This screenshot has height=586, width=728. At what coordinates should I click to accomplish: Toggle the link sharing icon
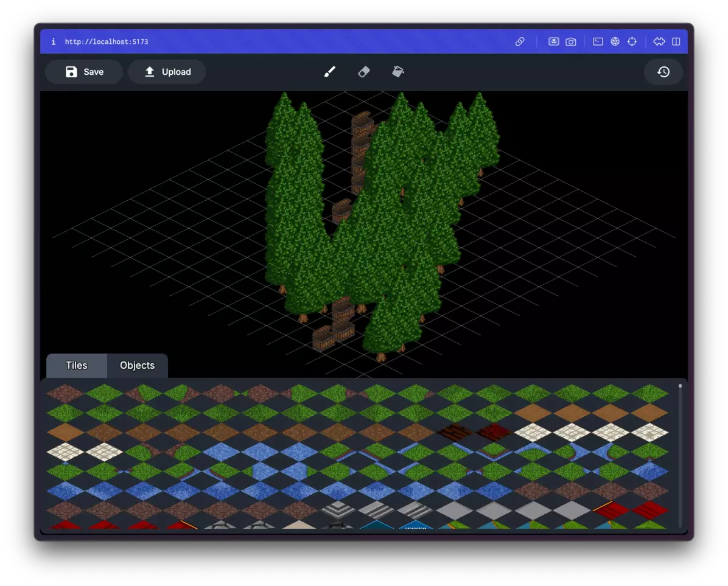click(520, 41)
